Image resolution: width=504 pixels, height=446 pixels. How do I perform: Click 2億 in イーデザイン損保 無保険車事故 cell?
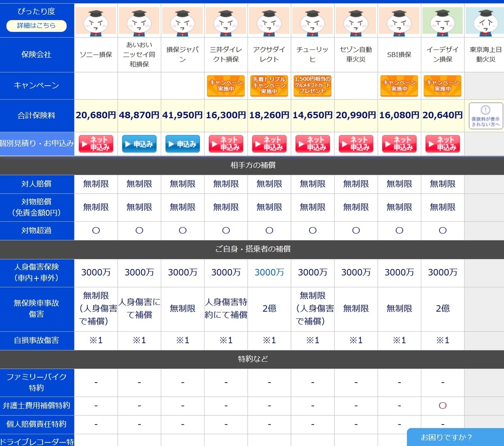pyautogui.click(x=442, y=309)
